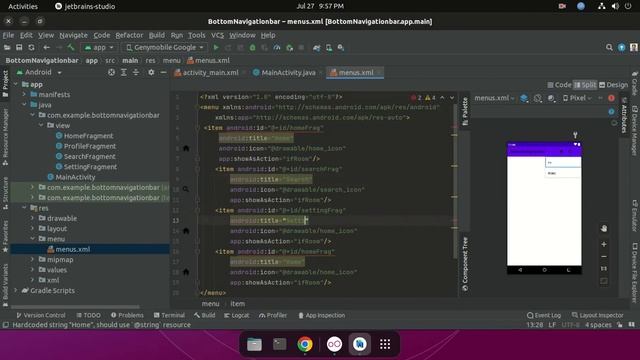Toggle the Project tool window stripe button

coord(5,84)
